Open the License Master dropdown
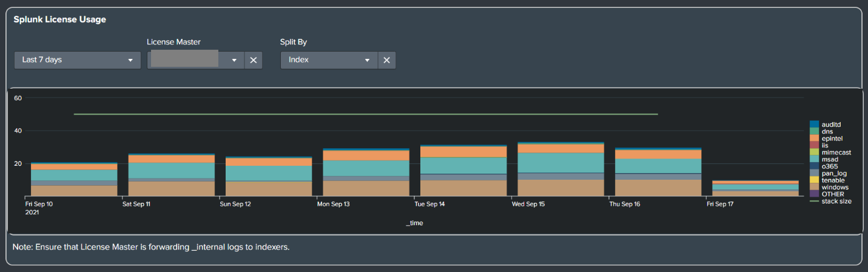 (195, 60)
